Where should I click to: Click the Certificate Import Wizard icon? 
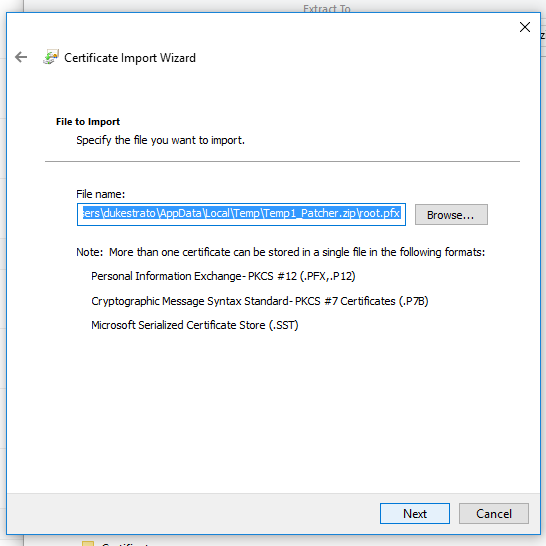(x=51, y=57)
